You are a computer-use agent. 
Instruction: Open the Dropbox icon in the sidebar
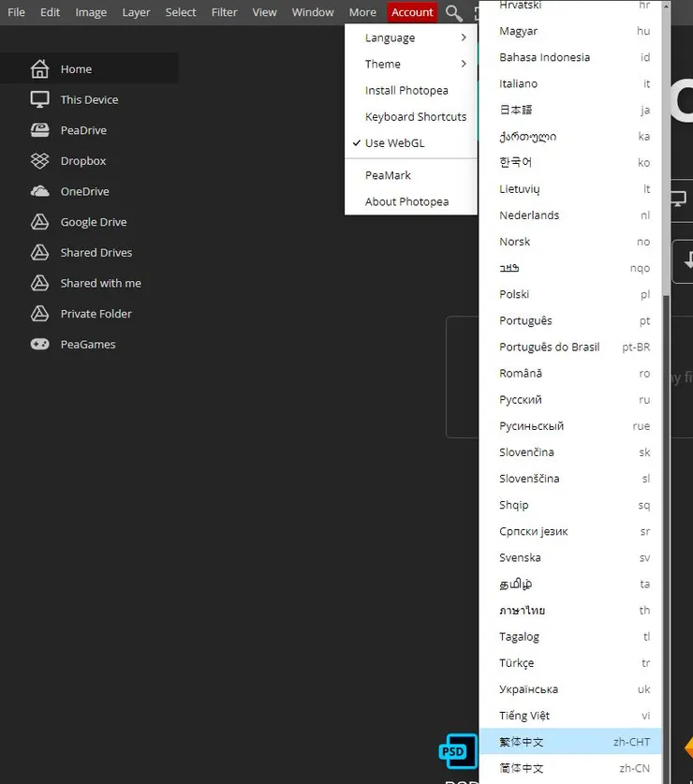[40, 160]
